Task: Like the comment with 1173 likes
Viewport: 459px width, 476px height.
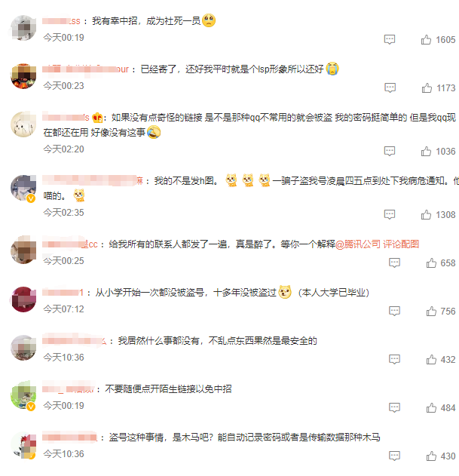Action: click(x=427, y=88)
